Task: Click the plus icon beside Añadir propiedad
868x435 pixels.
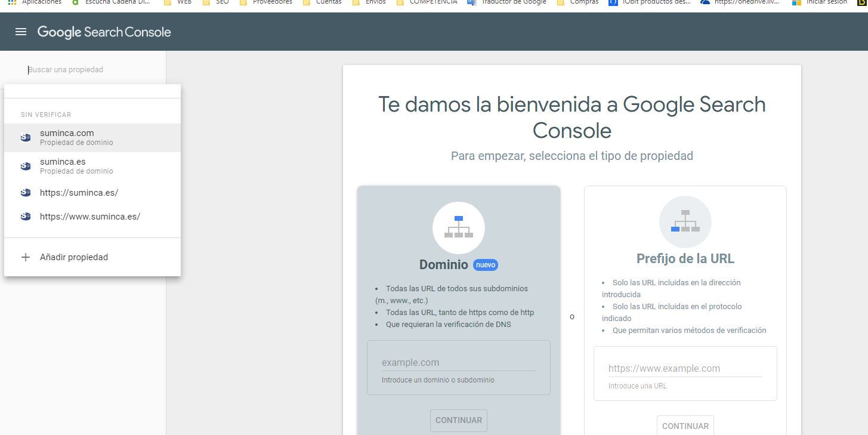Action: tap(26, 257)
